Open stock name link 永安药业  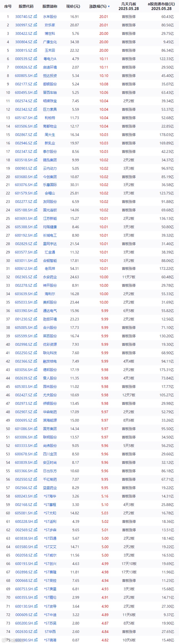click(50, 277)
